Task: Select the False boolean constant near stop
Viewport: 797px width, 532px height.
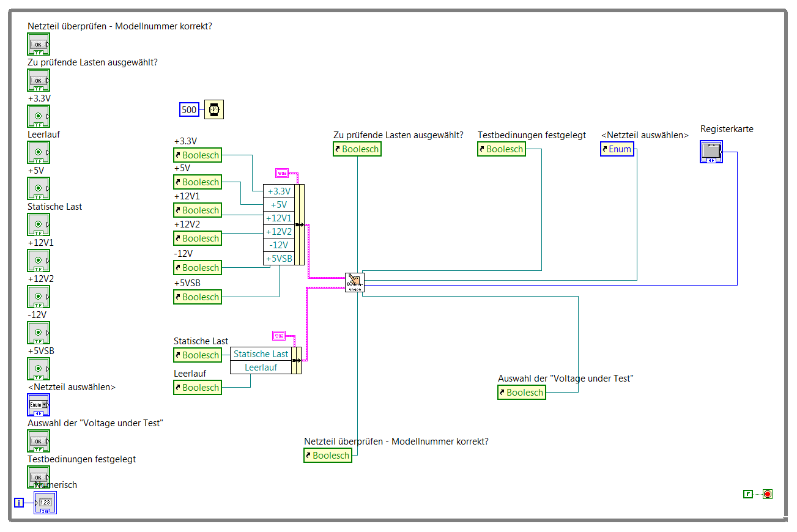Action: [747, 494]
